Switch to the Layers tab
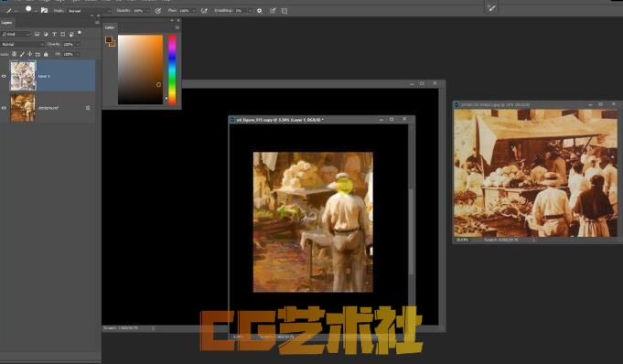Screen dimensions: 623x364 (x=6, y=23)
